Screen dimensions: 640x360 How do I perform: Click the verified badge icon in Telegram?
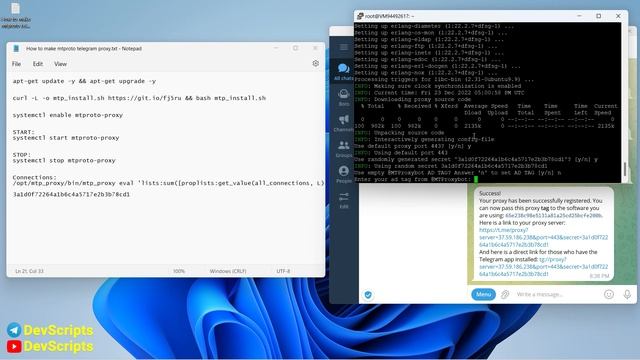coord(368,295)
